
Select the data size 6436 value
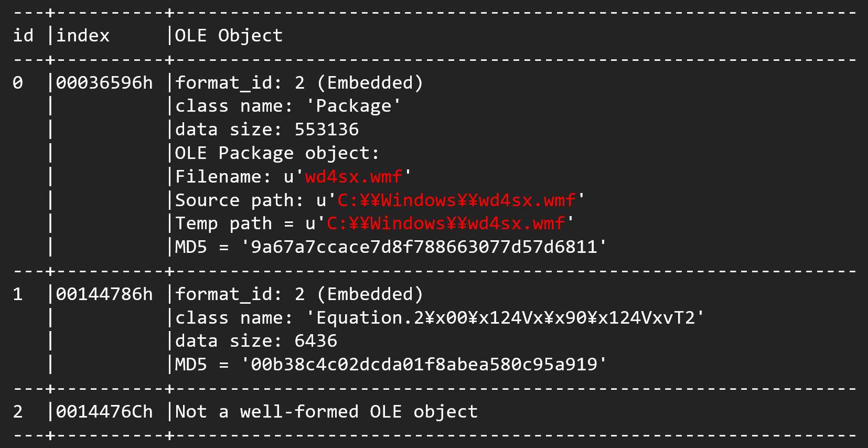(315, 341)
